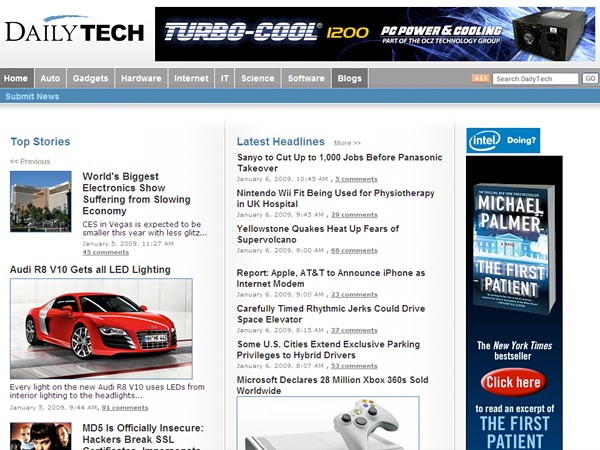The image size is (600, 450).
Task: Open More latest headlines link
Action: coord(347,143)
